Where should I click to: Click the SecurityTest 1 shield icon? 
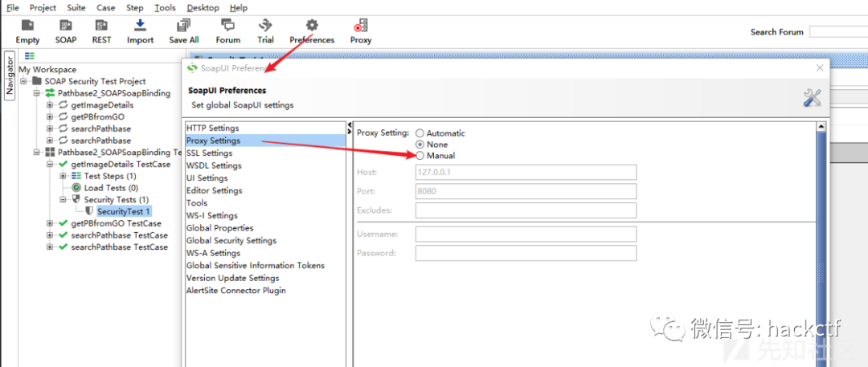(x=90, y=211)
